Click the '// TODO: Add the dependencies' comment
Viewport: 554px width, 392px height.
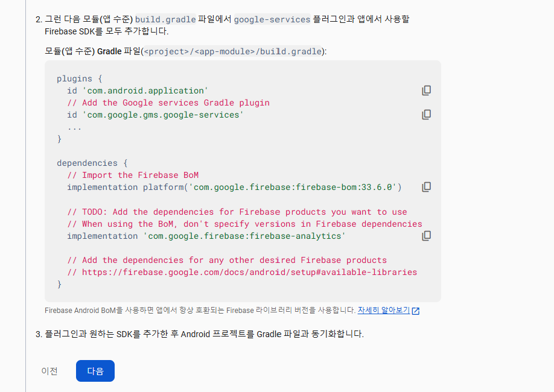(x=237, y=212)
